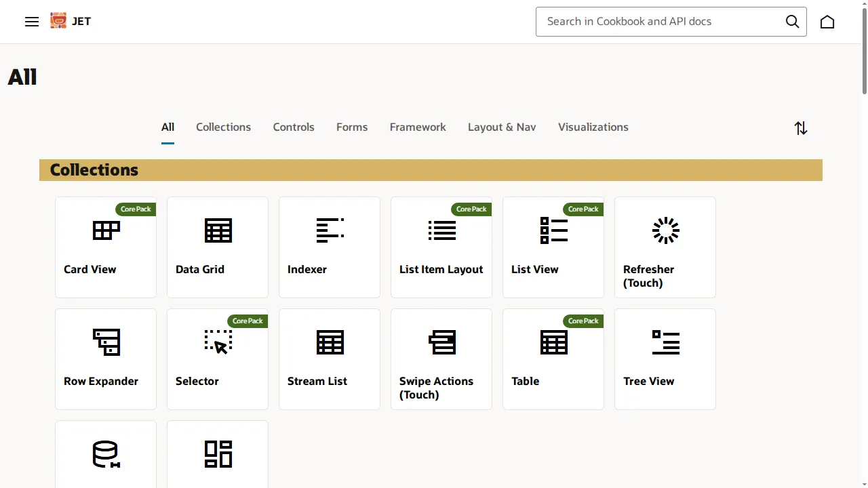This screenshot has height=488, width=868.
Task: Select the All tab
Action: click(167, 127)
